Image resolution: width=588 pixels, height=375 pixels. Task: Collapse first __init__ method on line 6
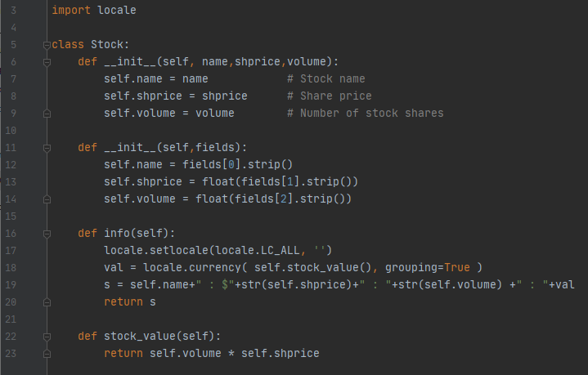pos(47,63)
